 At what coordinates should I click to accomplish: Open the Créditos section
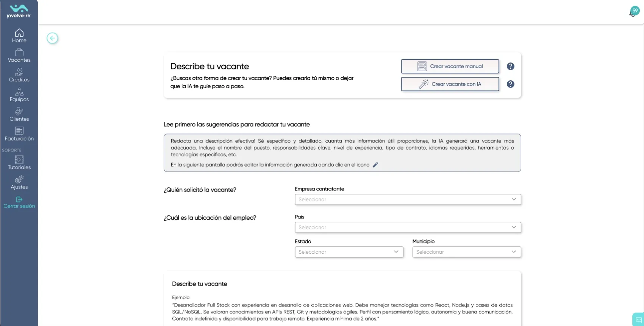click(x=19, y=75)
